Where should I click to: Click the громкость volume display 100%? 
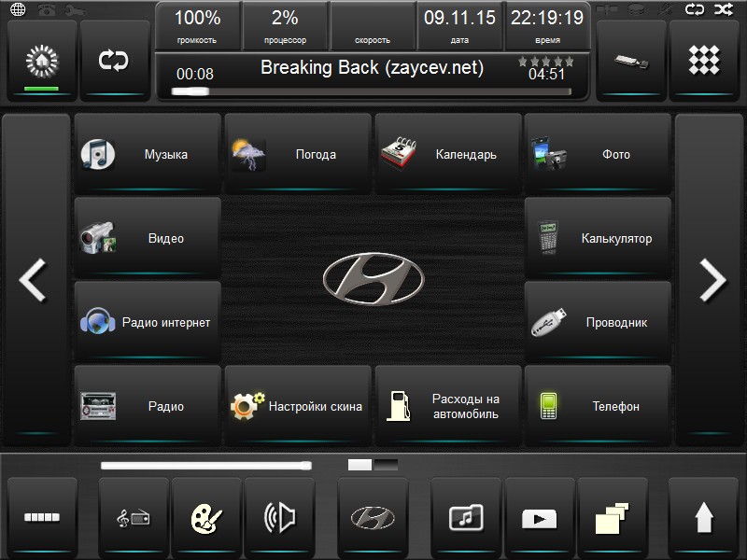(197, 26)
